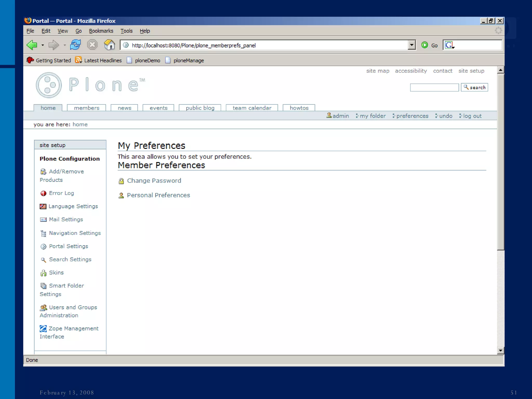
Task: Open the search engine selector dropdown
Action: [x=450, y=45]
